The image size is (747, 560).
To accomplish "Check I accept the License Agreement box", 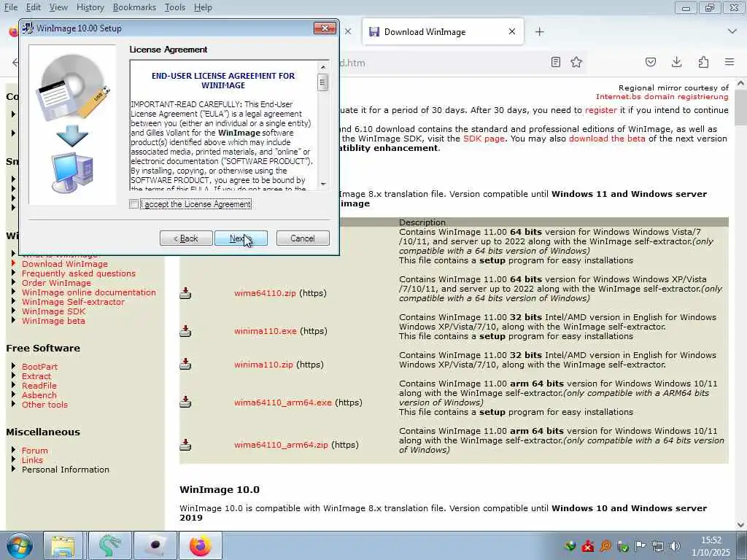I will 134,204.
